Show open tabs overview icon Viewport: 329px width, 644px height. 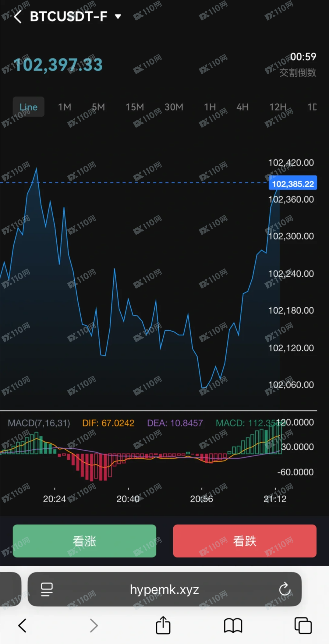coord(303,626)
